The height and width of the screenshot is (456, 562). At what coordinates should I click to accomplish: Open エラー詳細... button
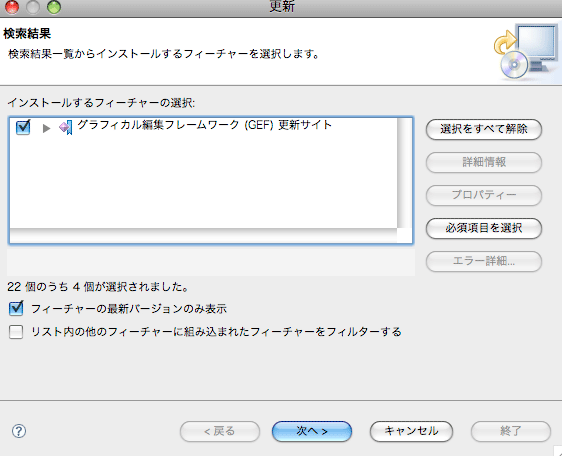tap(484, 261)
